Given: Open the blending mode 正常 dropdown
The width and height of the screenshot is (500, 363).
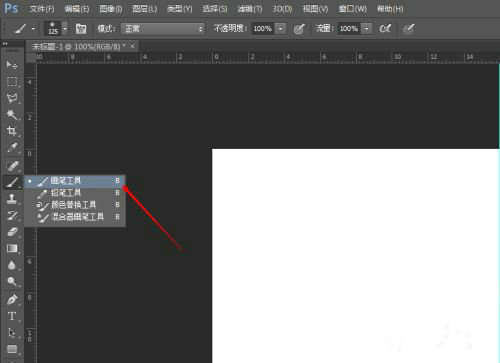Looking at the screenshot, I should [x=163, y=29].
